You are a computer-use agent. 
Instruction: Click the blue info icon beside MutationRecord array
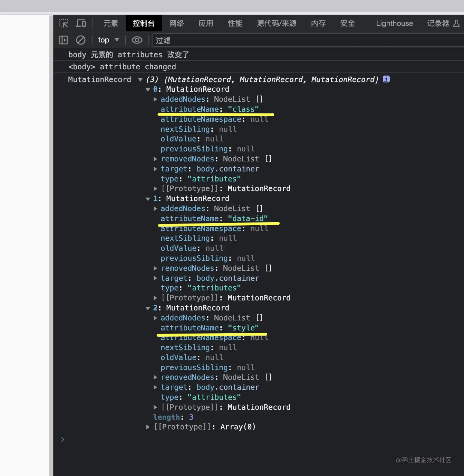coord(386,79)
